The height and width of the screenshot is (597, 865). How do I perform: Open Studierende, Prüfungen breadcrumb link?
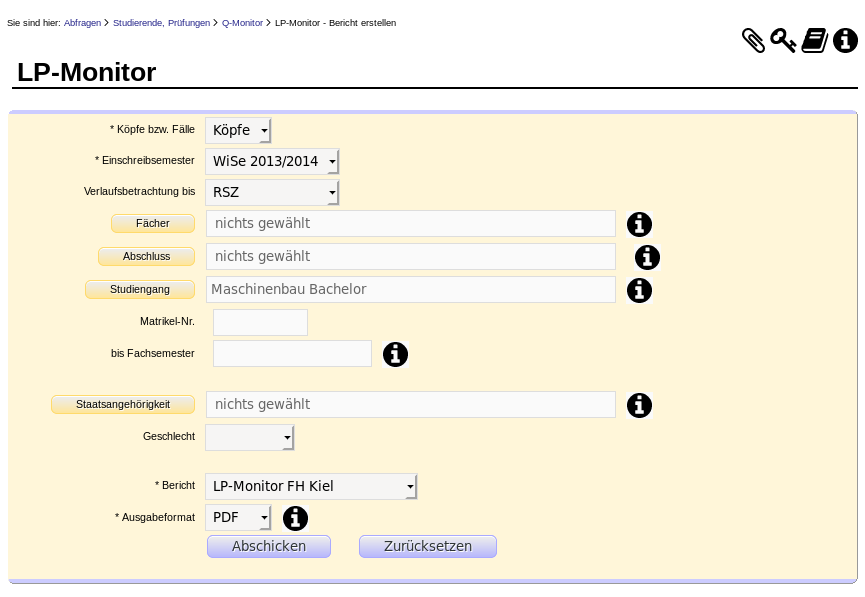pyautogui.click(x=161, y=23)
